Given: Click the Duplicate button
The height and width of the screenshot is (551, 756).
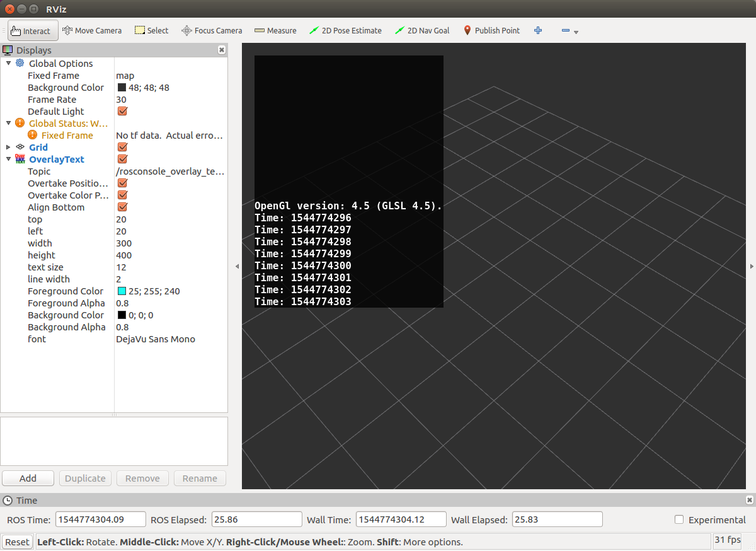Looking at the screenshot, I should (x=85, y=478).
